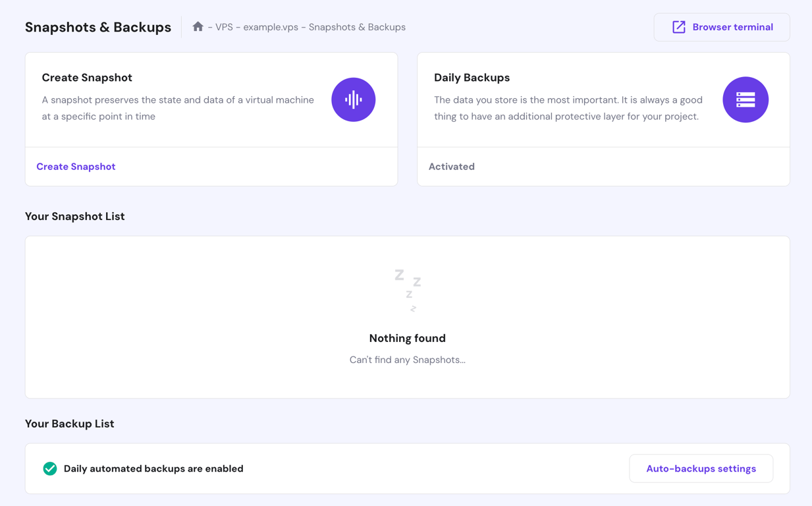
Task: Create a new snapshot
Action: point(76,166)
